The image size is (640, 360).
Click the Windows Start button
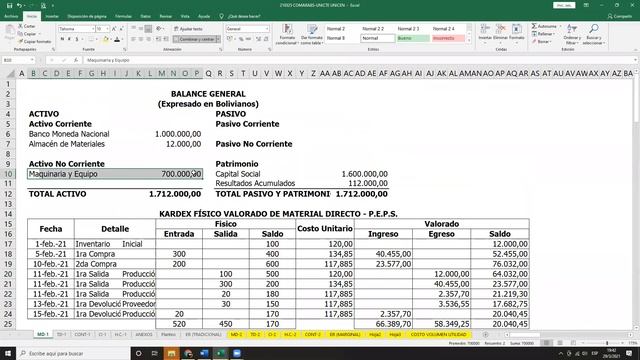pos(8,353)
